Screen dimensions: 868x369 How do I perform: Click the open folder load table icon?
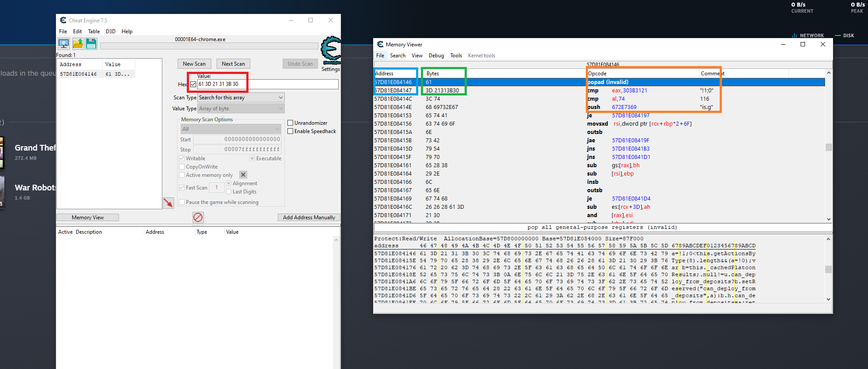[78, 43]
